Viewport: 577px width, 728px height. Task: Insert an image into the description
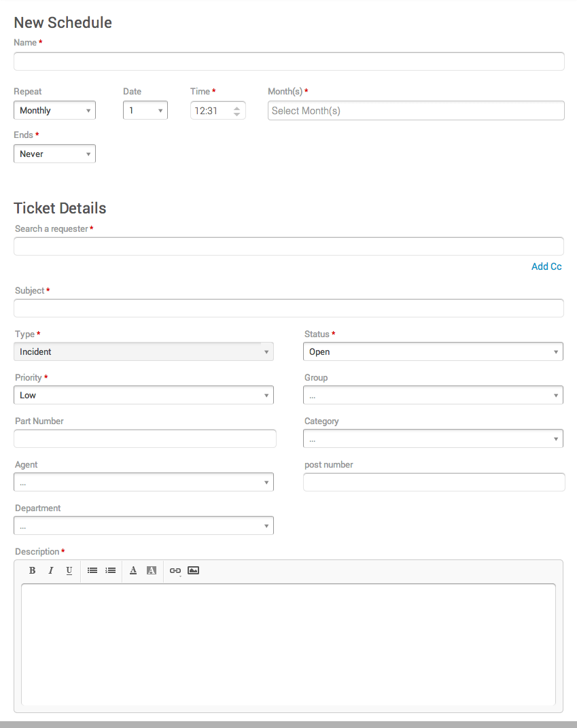pos(193,570)
